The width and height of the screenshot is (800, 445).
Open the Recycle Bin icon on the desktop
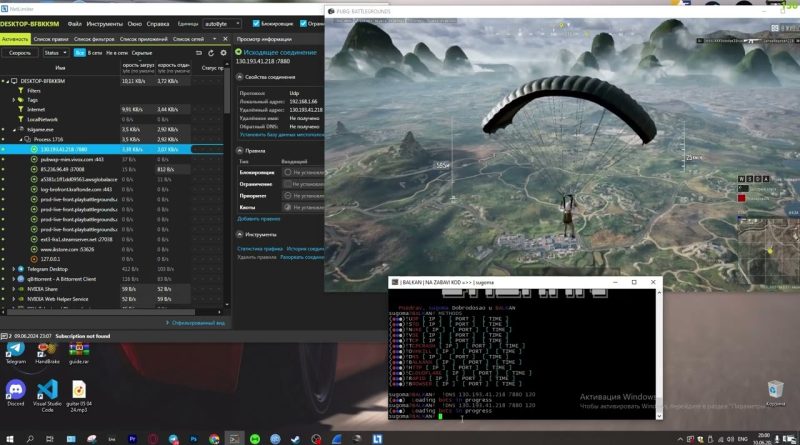point(776,393)
